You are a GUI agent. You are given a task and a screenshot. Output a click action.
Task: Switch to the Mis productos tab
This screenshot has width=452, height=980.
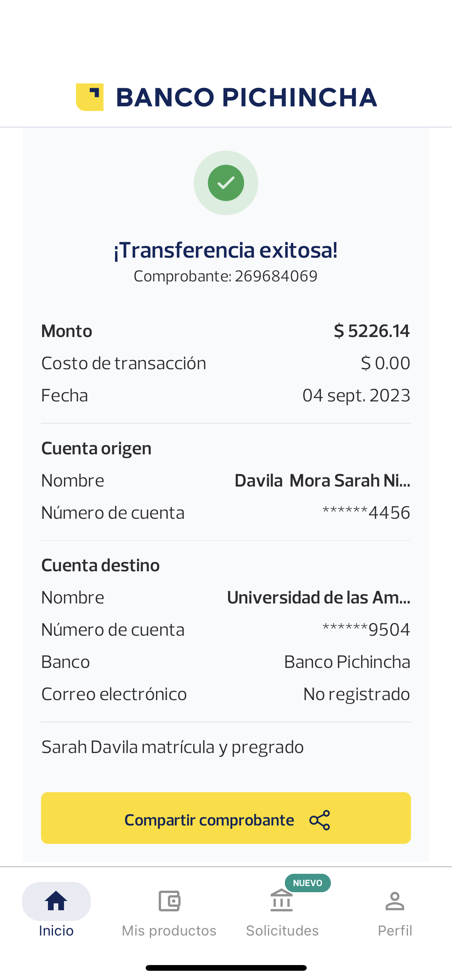tap(169, 931)
